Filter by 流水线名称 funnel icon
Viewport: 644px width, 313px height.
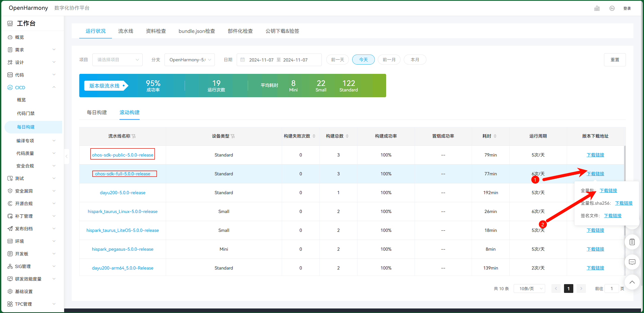(134, 136)
